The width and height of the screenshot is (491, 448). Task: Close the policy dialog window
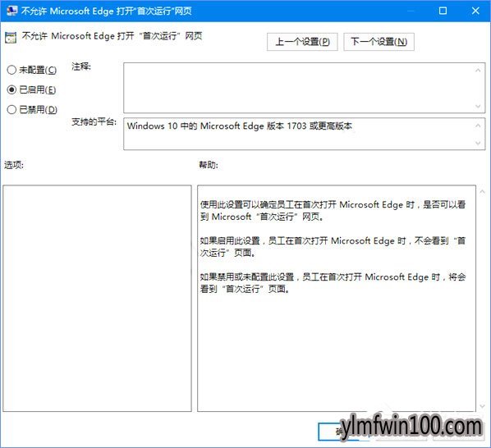pos(475,11)
